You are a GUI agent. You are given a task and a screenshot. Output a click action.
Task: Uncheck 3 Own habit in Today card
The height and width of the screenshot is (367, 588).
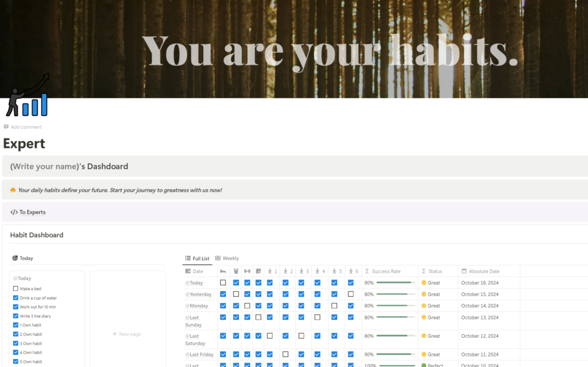point(15,344)
